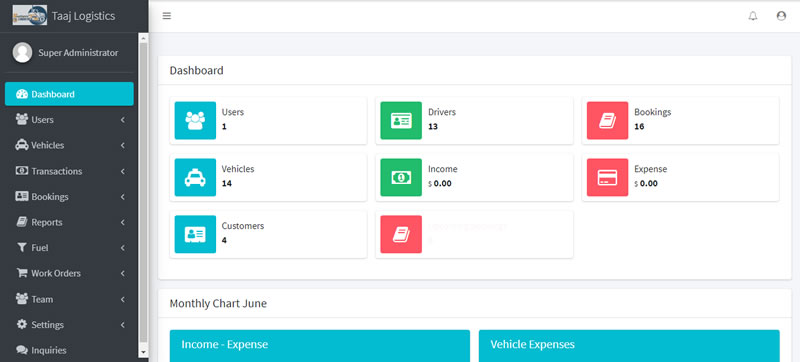Viewport: 800px width, 362px height.
Task: Open the Inquiries sidebar link
Action: tap(69, 350)
